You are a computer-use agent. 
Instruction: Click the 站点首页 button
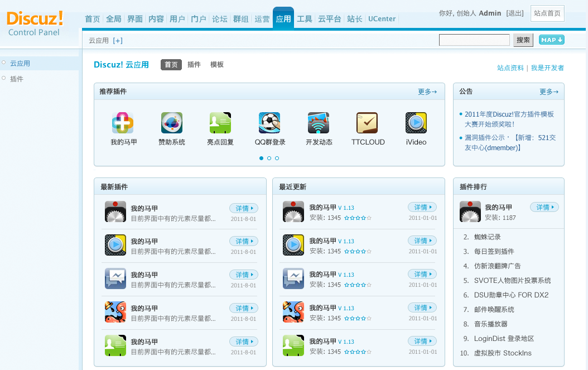[x=547, y=13]
